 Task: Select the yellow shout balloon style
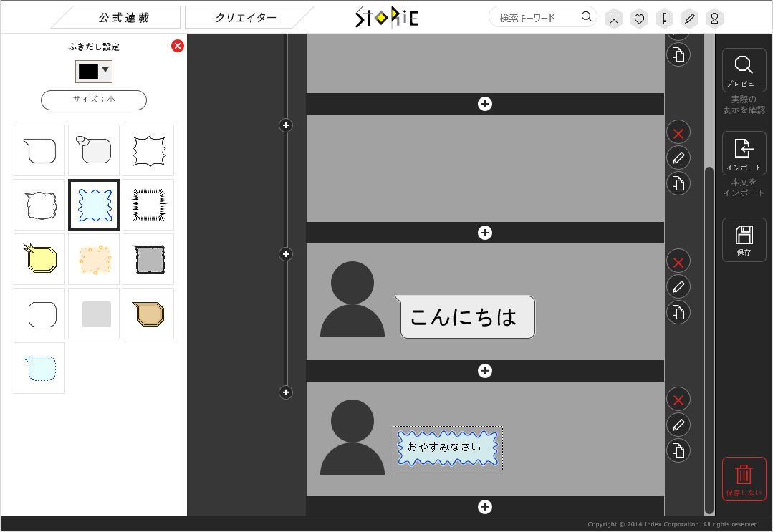pyautogui.click(x=39, y=259)
